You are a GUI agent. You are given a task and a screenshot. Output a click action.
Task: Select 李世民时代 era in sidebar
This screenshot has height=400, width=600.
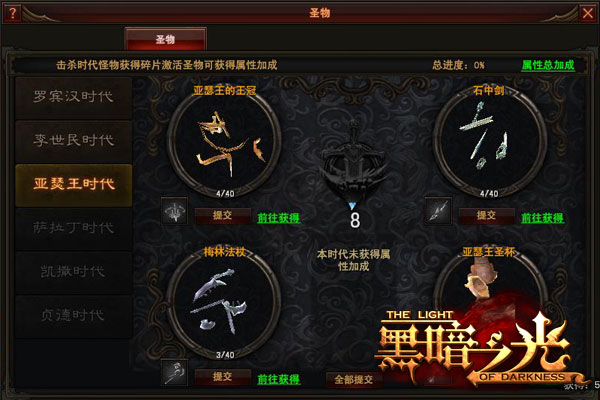tap(73, 141)
